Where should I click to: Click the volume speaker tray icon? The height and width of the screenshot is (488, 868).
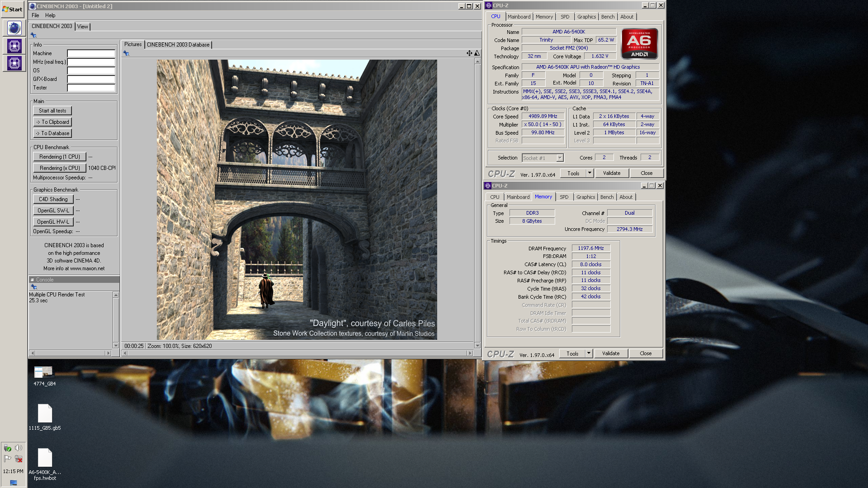[x=19, y=448]
